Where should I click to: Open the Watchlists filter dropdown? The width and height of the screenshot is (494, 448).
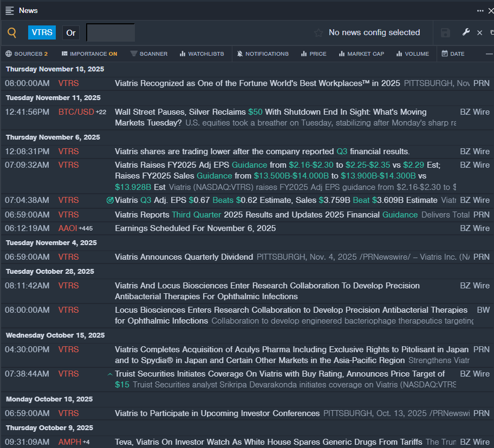[201, 54]
